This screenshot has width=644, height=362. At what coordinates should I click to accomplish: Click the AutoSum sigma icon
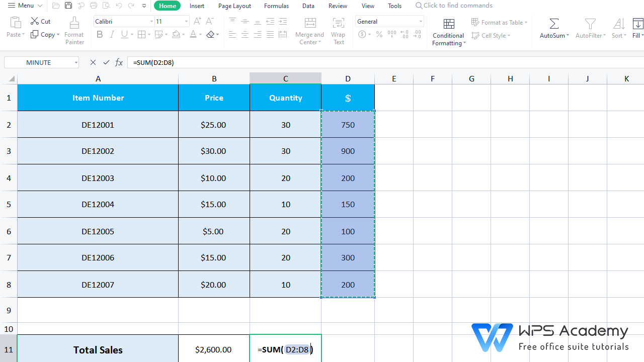[554, 24]
